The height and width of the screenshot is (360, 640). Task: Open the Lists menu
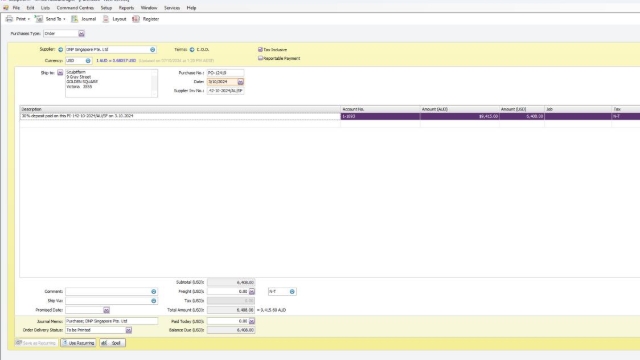[45, 8]
